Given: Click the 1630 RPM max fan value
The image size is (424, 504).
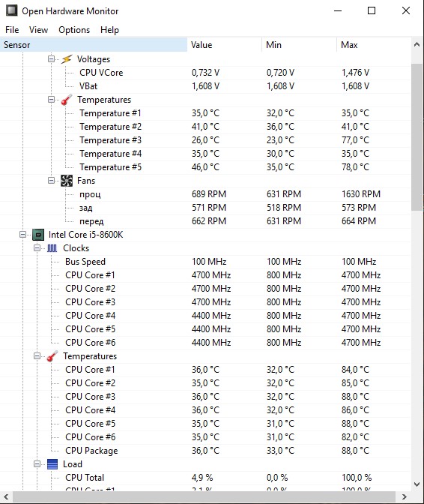Looking at the screenshot, I should pyautogui.click(x=361, y=194).
